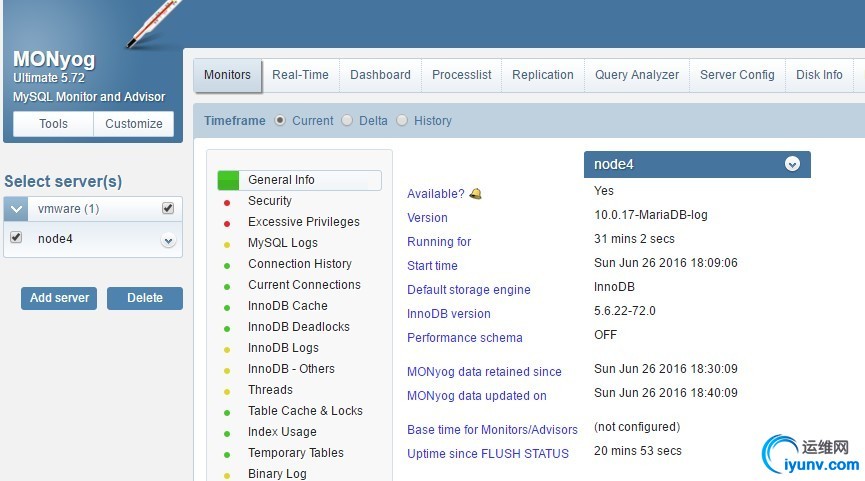Click Uptime since FLUSH STATUS link

pos(488,453)
